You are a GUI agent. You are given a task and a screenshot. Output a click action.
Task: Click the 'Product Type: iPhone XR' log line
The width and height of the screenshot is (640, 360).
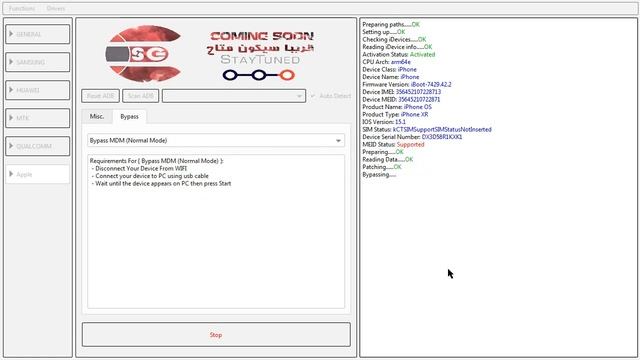(x=395, y=114)
